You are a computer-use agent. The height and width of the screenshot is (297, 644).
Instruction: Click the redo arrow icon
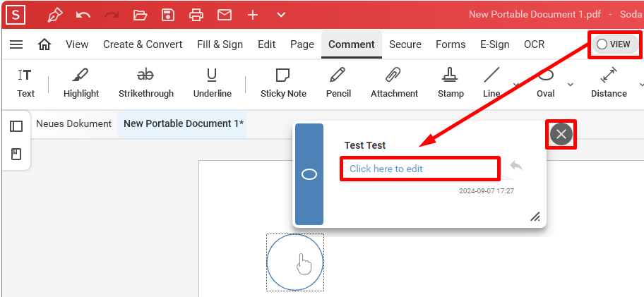click(112, 16)
